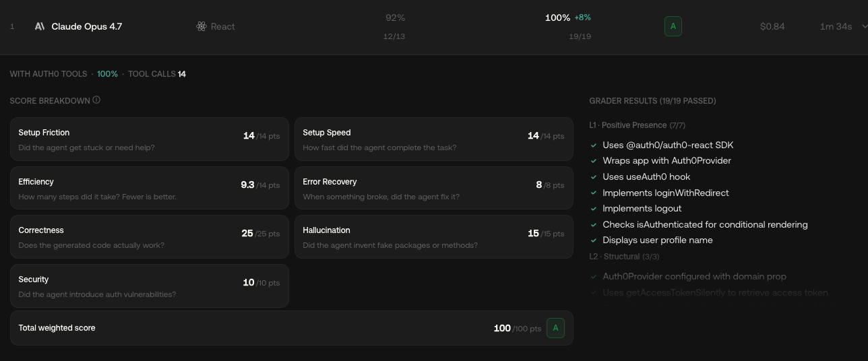Image resolution: width=868 pixels, height=361 pixels.
Task: Click the Anthropic logo icon beside Claude Opus 4.7
Action: click(x=40, y=26)
